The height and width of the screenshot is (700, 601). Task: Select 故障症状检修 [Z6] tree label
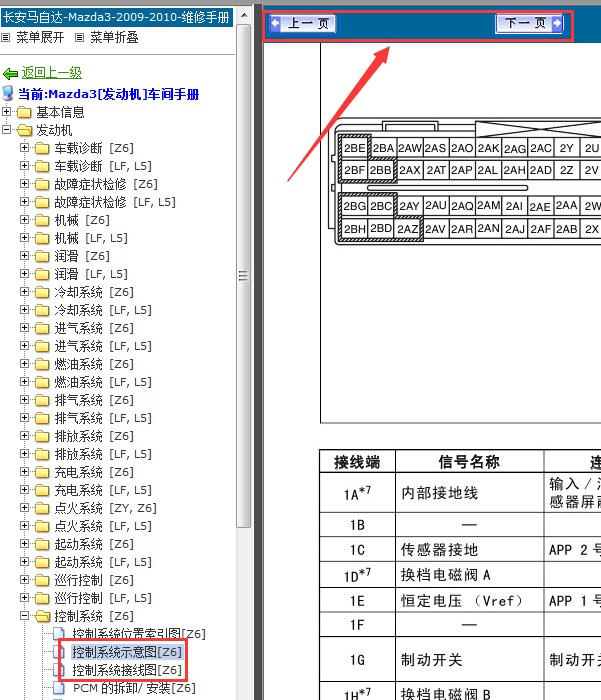pyautogui.click(x=106, y=184)
